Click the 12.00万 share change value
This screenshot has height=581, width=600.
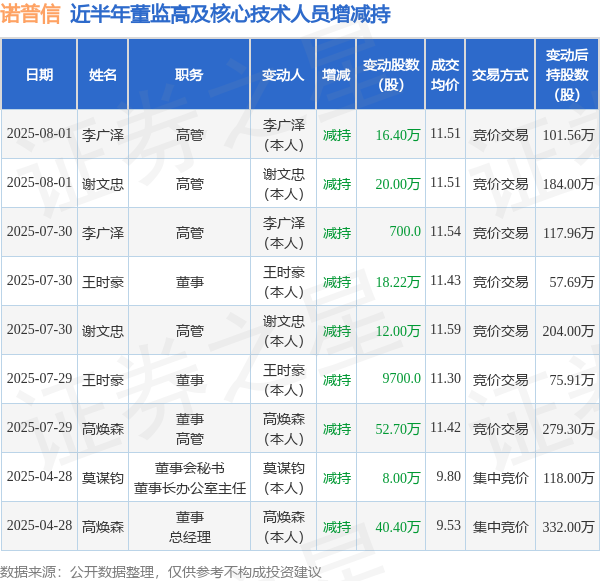pyautogui.click(x=398, y=331)
